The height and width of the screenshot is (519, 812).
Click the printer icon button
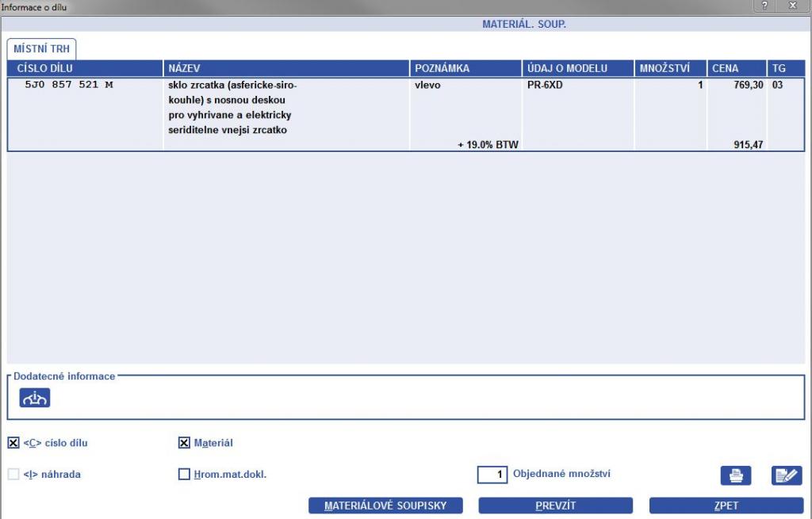coord(735,475)
